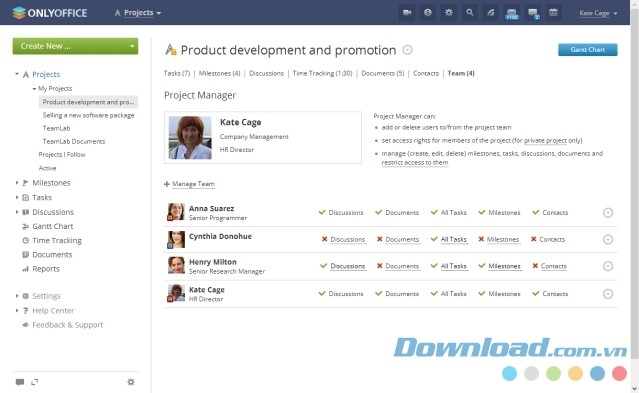The image size is (639, 393).
Task: Switch to the Discussions tab
Action: tap(267, 73)
